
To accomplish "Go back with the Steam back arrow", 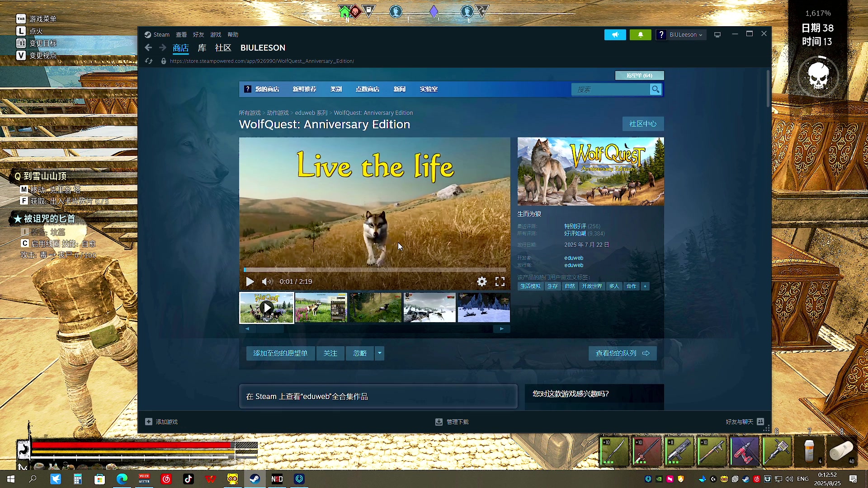I will click(148, 48).
